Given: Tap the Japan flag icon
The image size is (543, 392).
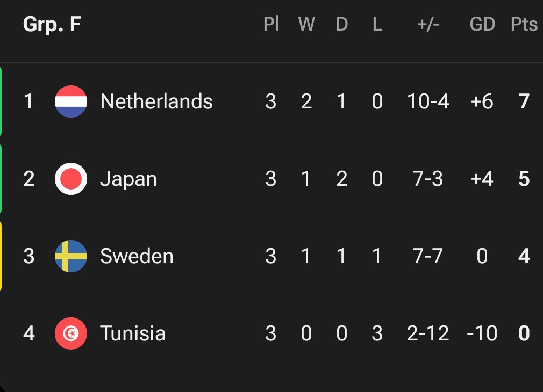Looking at the screenshot, I should click(x=71, y=178).
